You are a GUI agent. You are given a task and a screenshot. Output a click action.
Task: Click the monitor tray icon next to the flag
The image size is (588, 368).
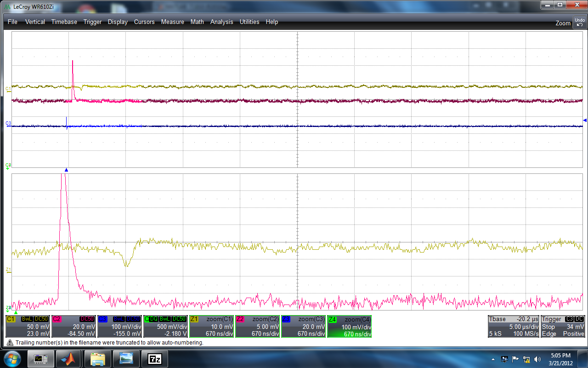coord(504,359)
